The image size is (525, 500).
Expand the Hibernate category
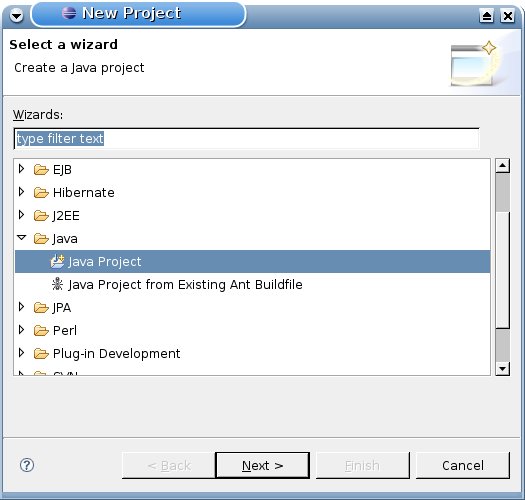click(21, 192)
